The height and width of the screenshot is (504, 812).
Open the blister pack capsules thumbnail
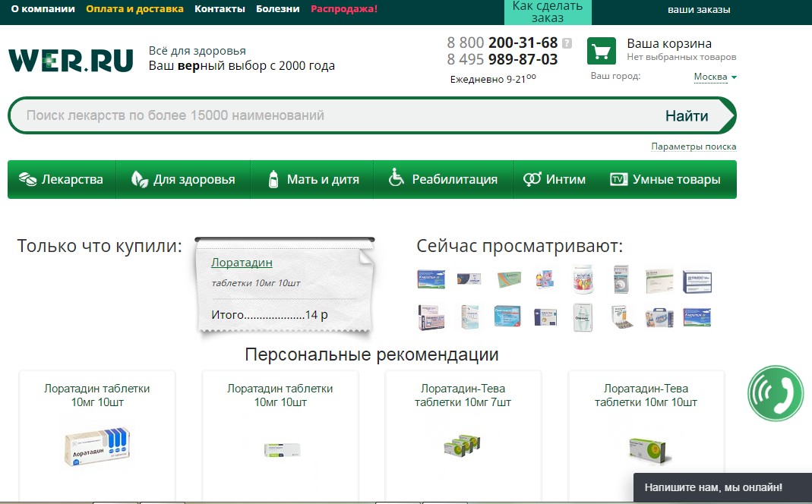(622, 317)
